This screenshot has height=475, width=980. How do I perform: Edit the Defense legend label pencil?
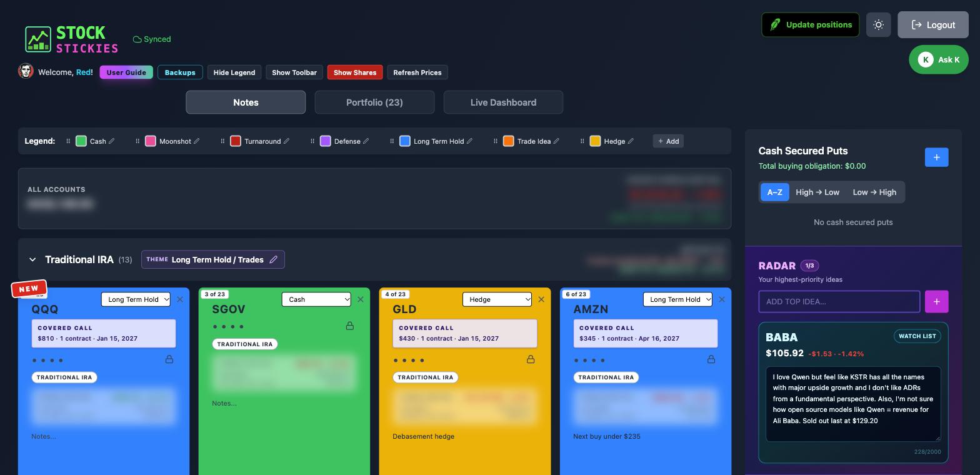[x=366, y=141]
